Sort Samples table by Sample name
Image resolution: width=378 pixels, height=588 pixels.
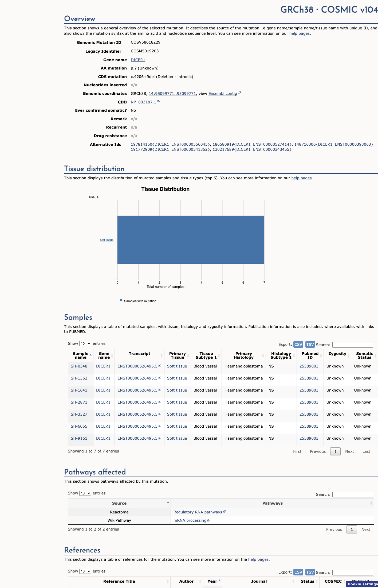(x=80, y=355)
